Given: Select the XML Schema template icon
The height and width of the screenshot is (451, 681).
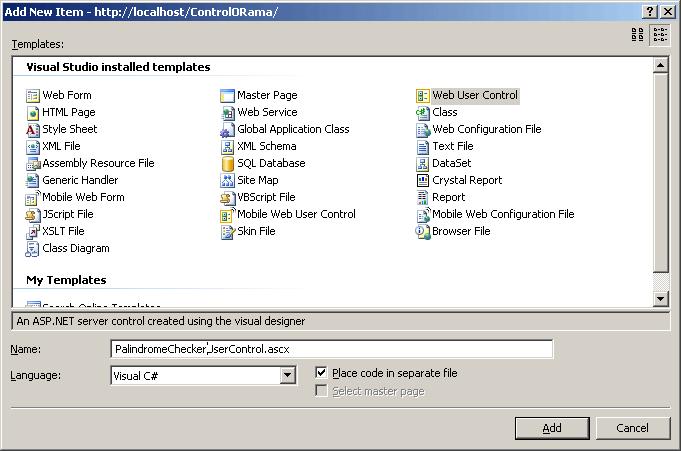Looking at the screenshot, I should click(x=227, y=146).
